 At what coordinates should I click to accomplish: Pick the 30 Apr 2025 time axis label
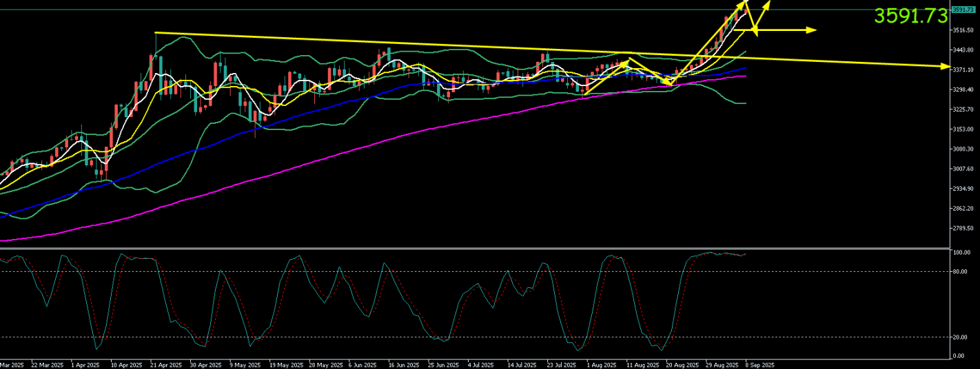(205, 365)
